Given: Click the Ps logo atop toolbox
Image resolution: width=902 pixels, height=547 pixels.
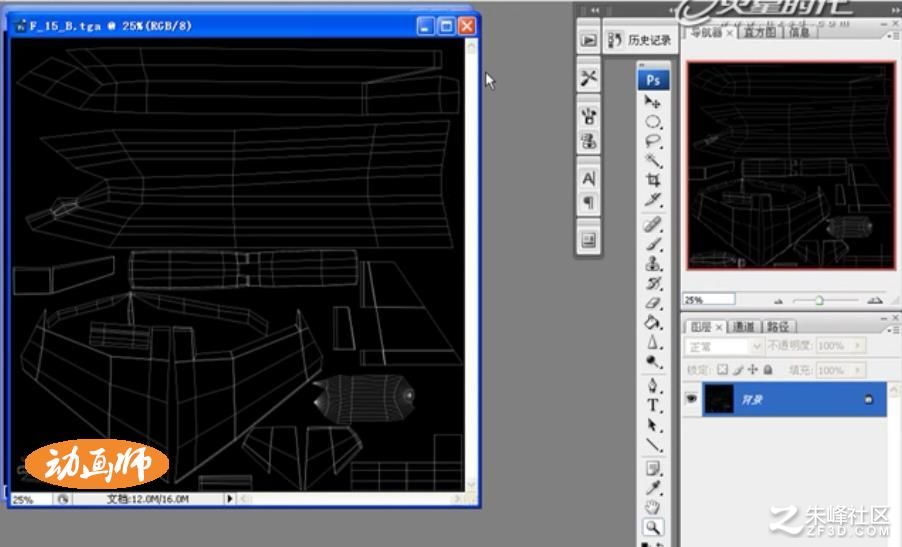Looking at the screenshot, I should coord(653,80).
